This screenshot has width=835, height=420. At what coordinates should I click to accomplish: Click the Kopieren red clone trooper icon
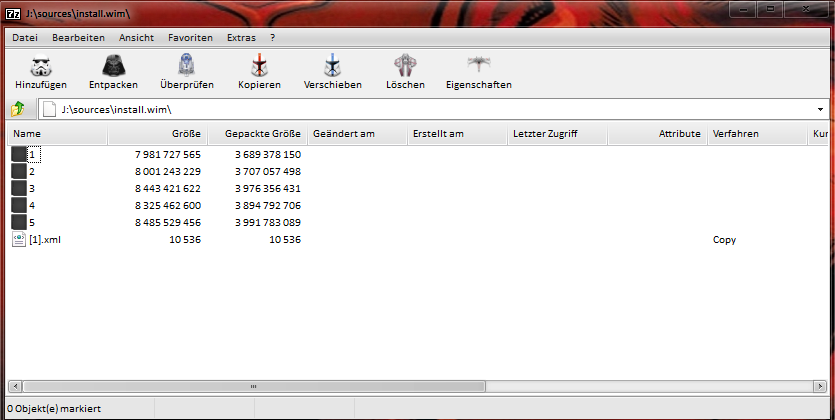(x=259, y=65)
